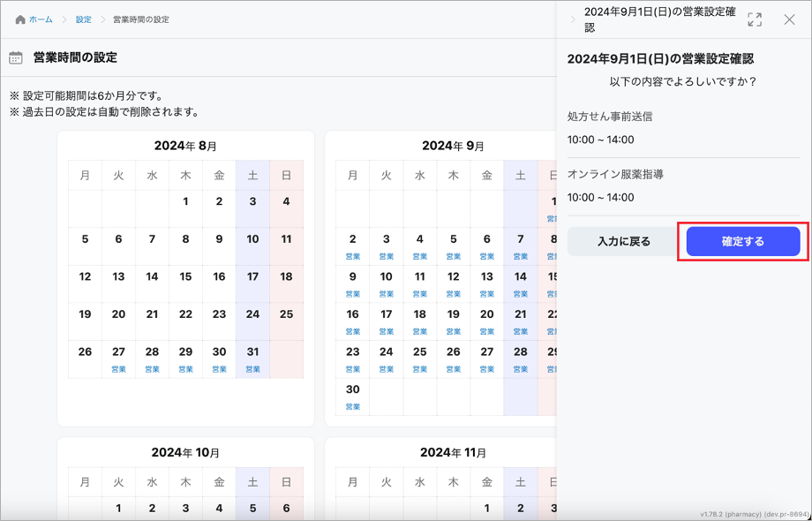812x521 pixels.
Task: Choose September 2 in the calendar
Action: click(x=352, y=245)
